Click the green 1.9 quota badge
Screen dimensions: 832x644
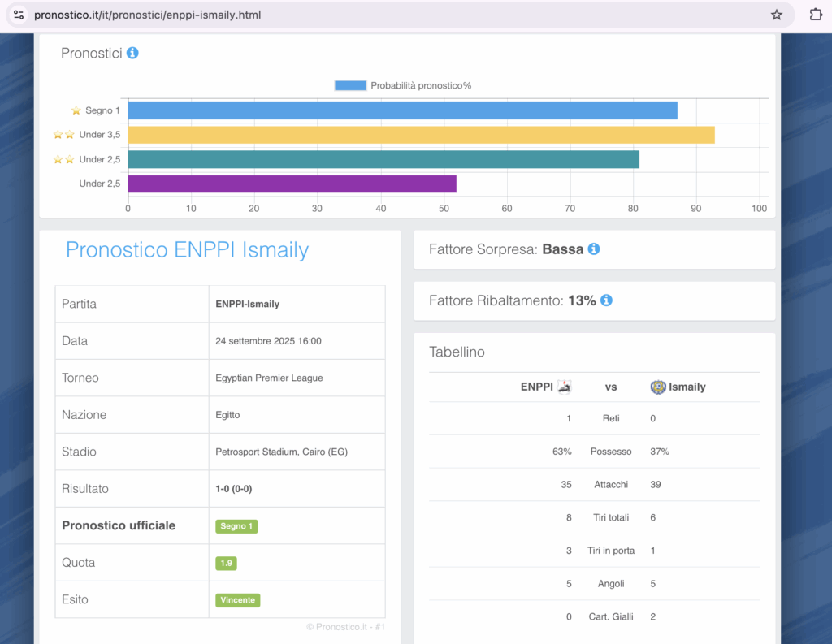tap(226, 564)
